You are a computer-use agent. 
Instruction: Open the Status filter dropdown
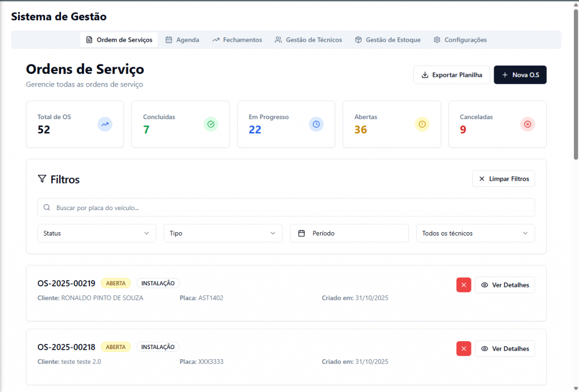(x=97, y=233)
